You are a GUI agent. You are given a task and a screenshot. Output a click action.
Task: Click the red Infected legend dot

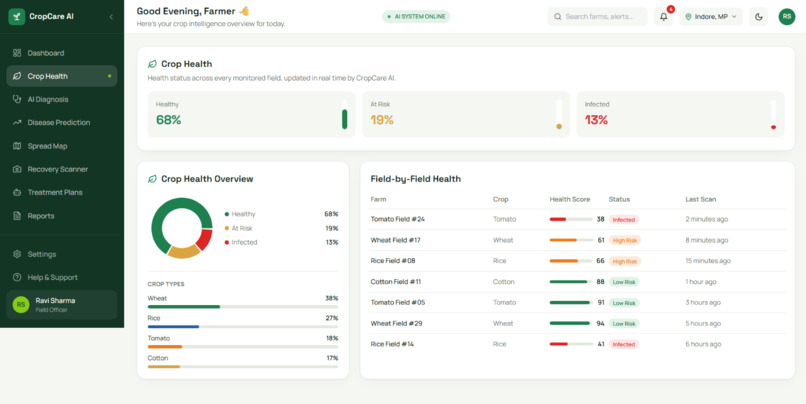tap(227, 243)
